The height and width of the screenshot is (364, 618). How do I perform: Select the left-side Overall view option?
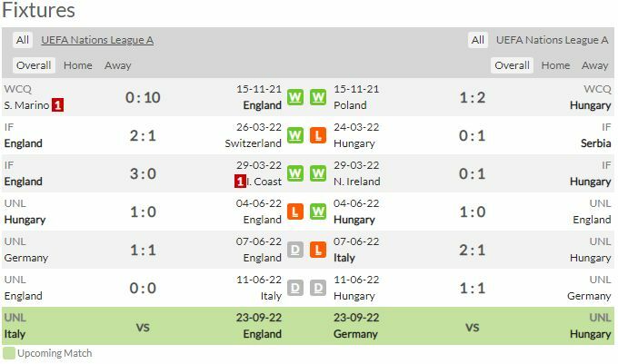pos(34,65)
